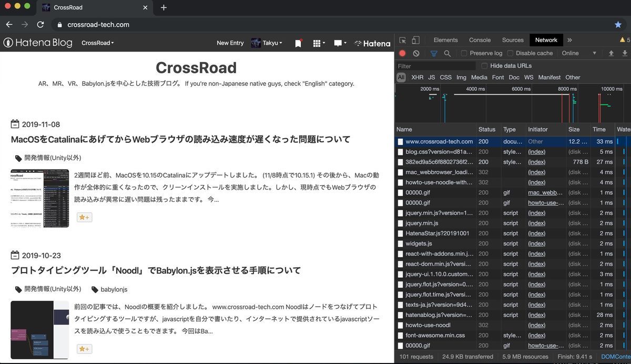Clear the network log
The height and width of the screenshot is (364, 631).
pos(416,53)
